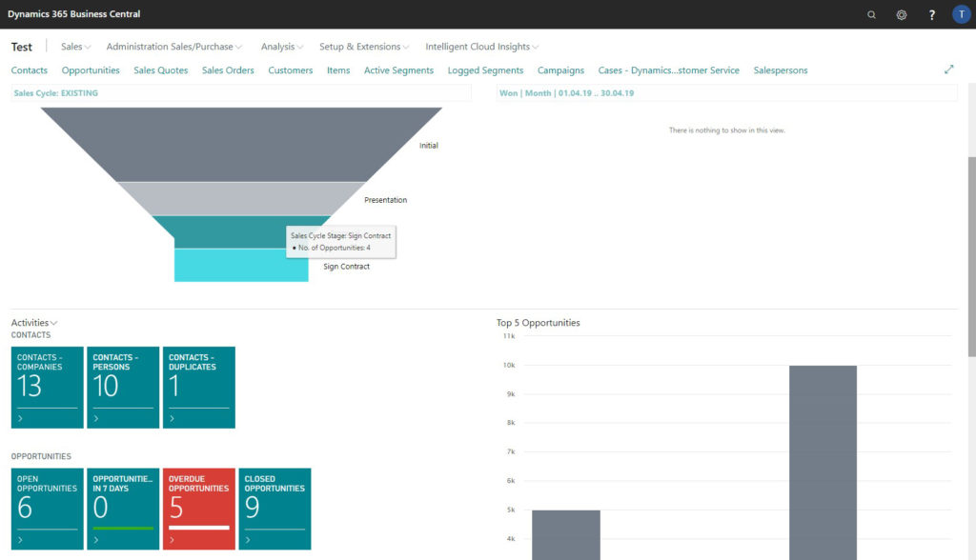Select the Initial funnel stage
The image size is (976, 560).
241,143
